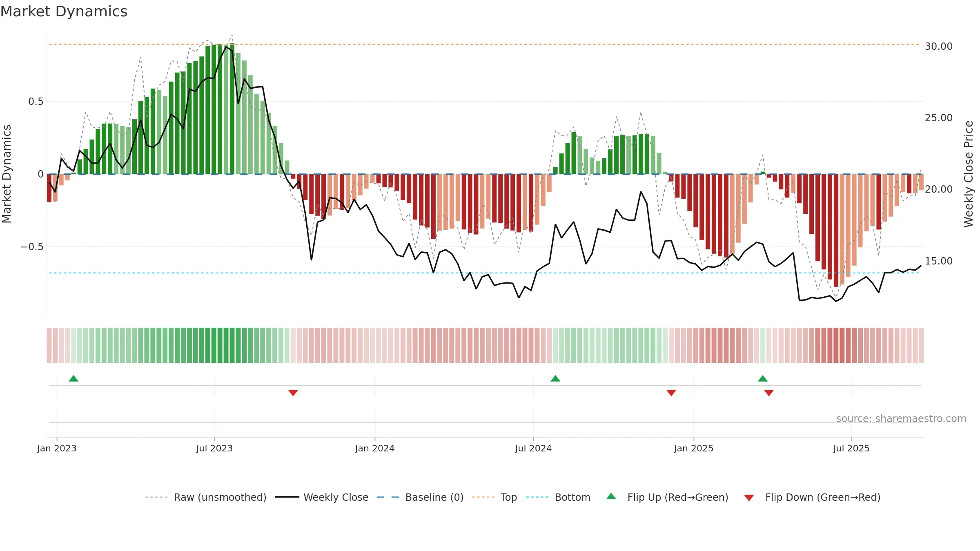Image resolution: width=980 pixels, height=551 pixels.
Task: Toggle the Baseline (0) legend entry
Action: point(420,497)
